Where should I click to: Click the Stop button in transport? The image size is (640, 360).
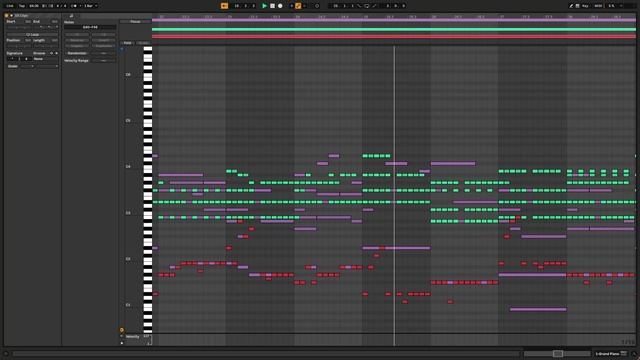click(272, 6)
